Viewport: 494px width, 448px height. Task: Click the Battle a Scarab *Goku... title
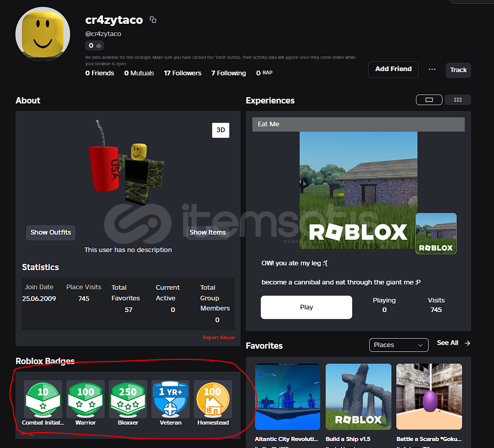[x=429, y=439]
